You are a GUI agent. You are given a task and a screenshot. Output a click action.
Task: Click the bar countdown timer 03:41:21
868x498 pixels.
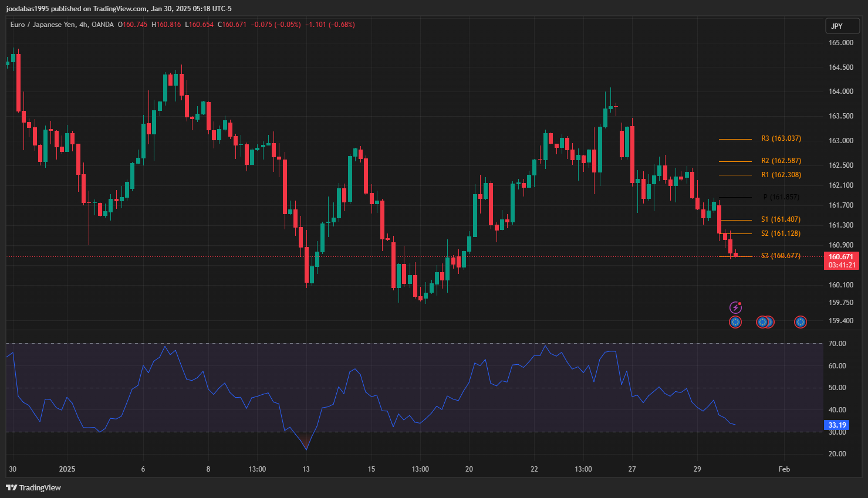pos(841,265)
